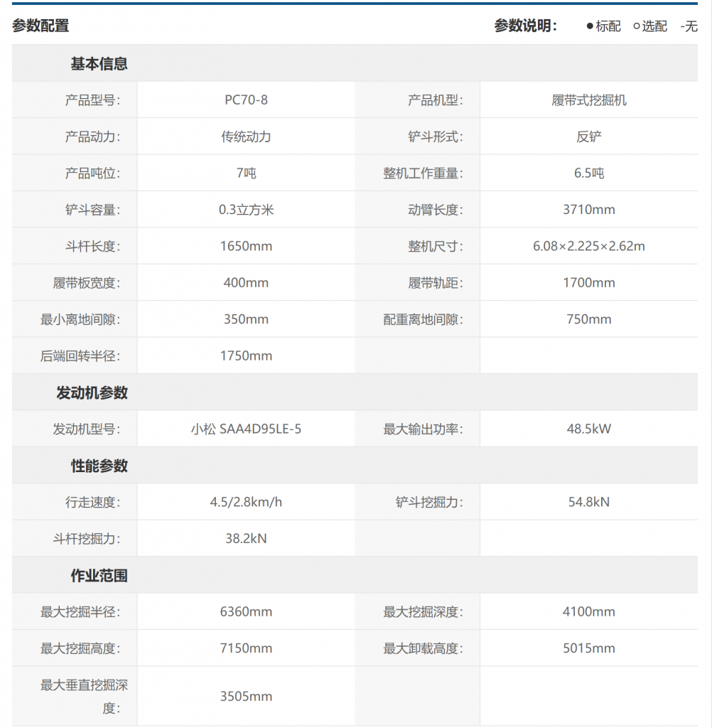This screenshot has width=712, height=728.
Task: Click the 1700mm track gauge value
Action: point(589,283)
